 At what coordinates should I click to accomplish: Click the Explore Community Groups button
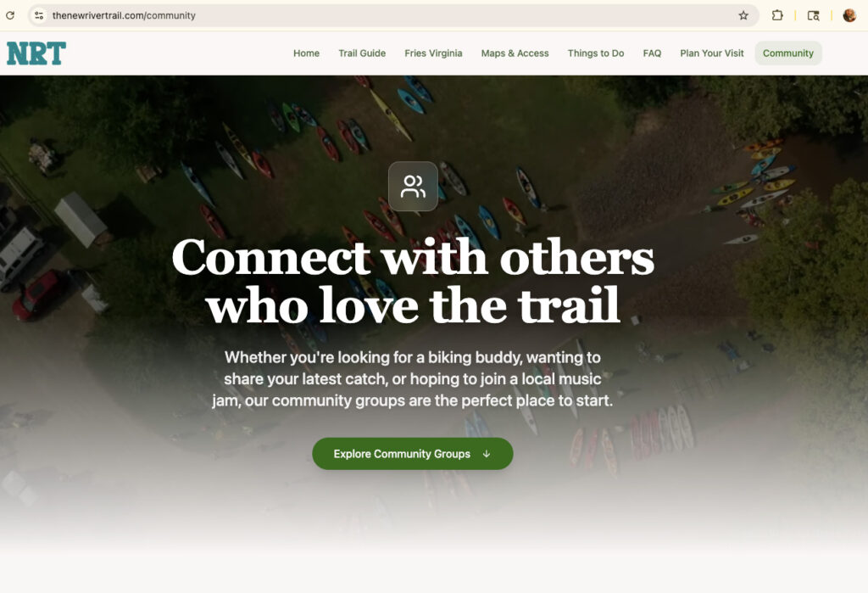(413, 454)
